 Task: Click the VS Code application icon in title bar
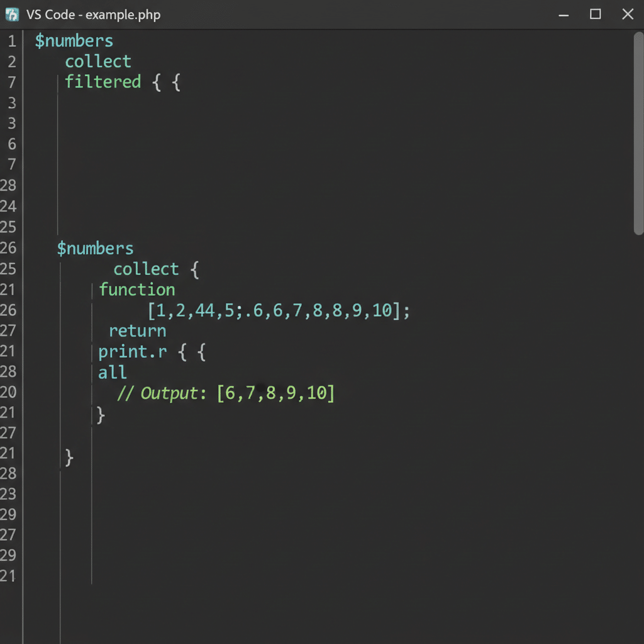[12, 14]
